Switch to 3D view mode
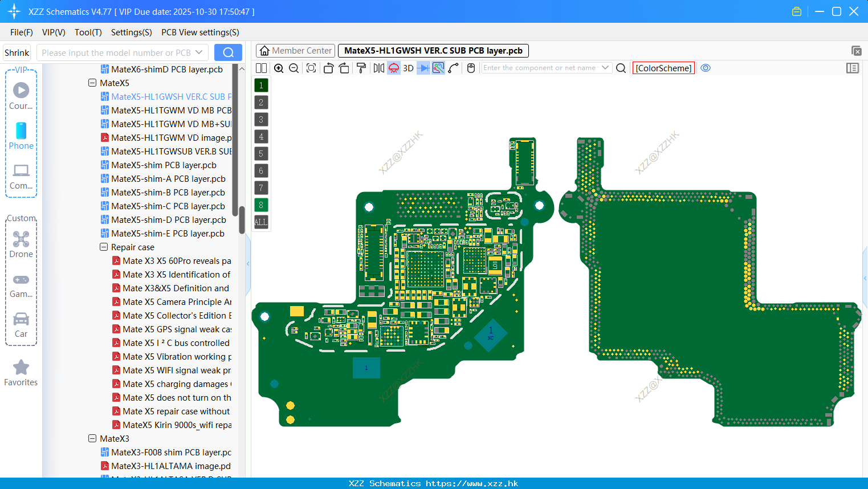This screenshot has height=489, width=868. [408, 68]
